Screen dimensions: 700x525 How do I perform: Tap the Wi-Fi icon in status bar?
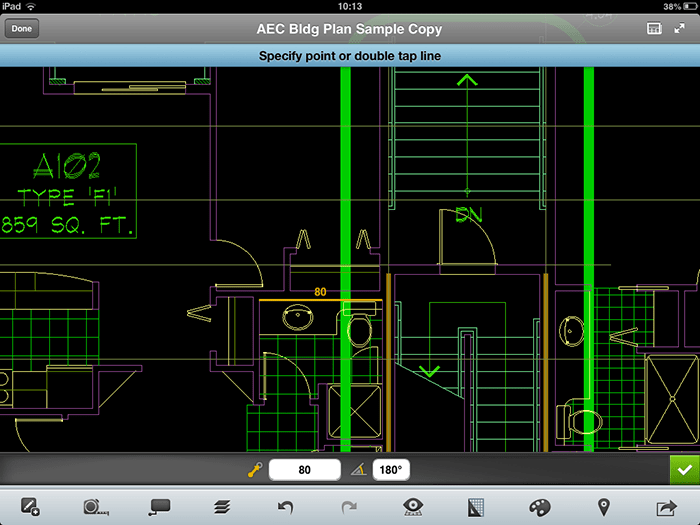31,6
